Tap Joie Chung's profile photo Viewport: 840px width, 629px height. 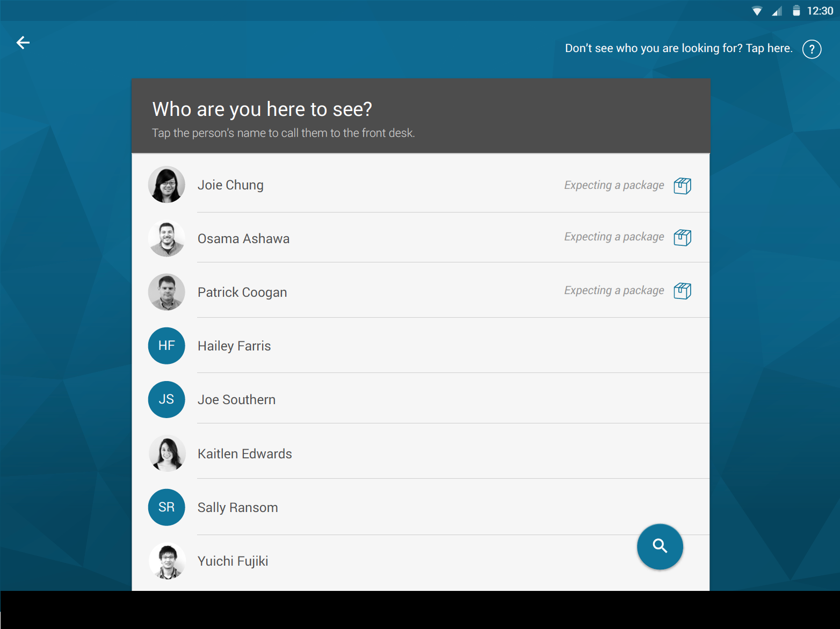coord(166,185)
